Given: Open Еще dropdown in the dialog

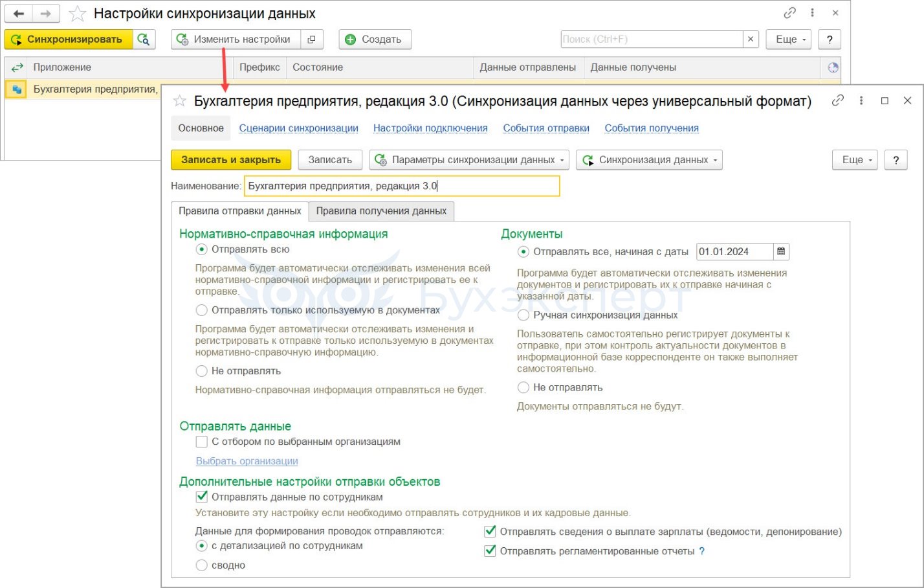Looking at the screenshot, I should 855,160.
